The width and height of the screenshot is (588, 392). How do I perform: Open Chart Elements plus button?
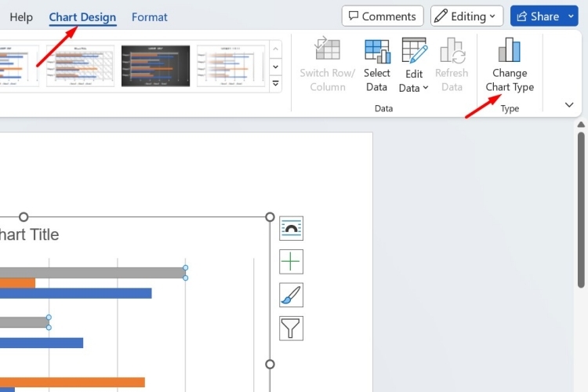click(292, 261)
